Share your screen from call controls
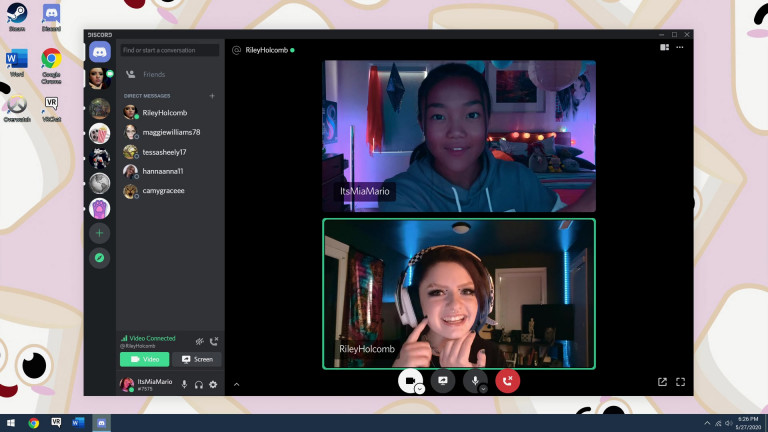768x432 pixels. (443, 381)
